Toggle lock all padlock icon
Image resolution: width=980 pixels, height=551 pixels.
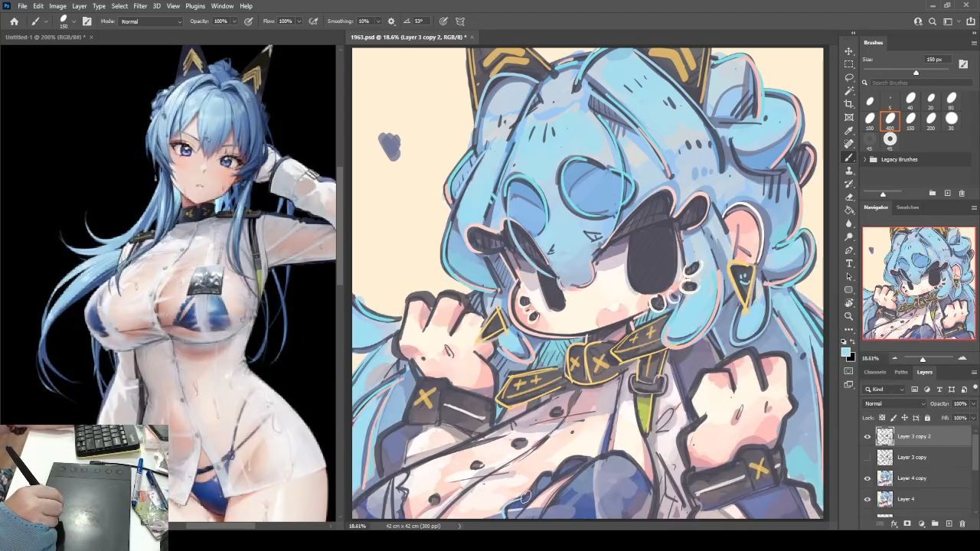[927, 418]
